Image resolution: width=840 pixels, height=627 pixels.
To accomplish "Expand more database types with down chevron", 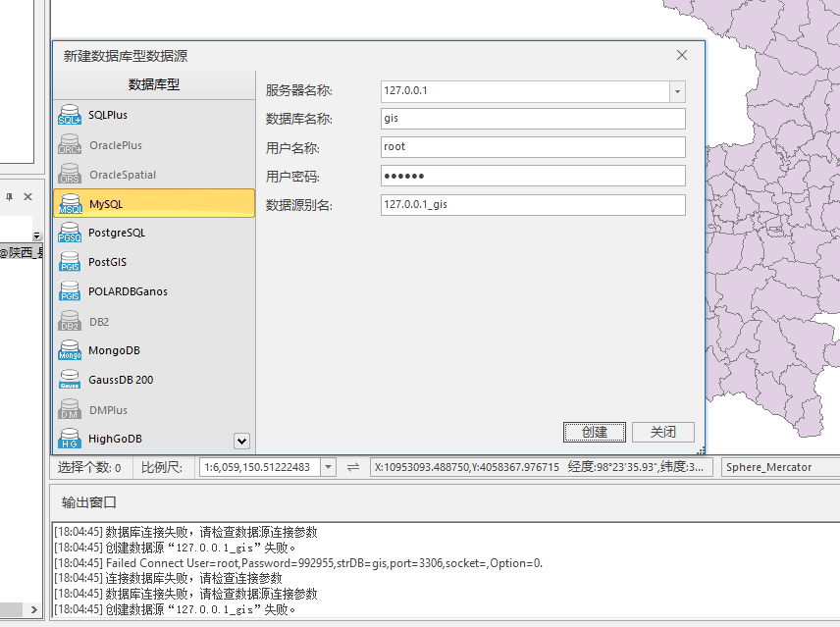I will (x=241, y=441).
